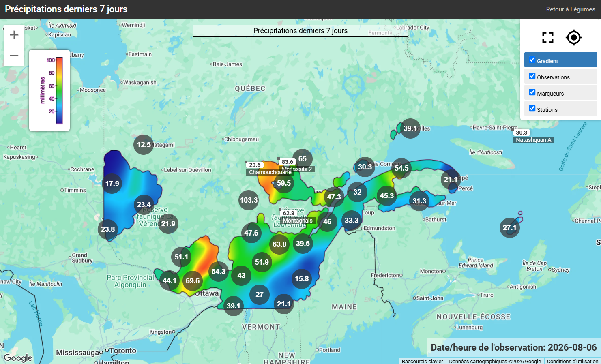Select the 59.5 precipitation marker
Viewport: 601px width, 364px height.
tap(284, 183)
